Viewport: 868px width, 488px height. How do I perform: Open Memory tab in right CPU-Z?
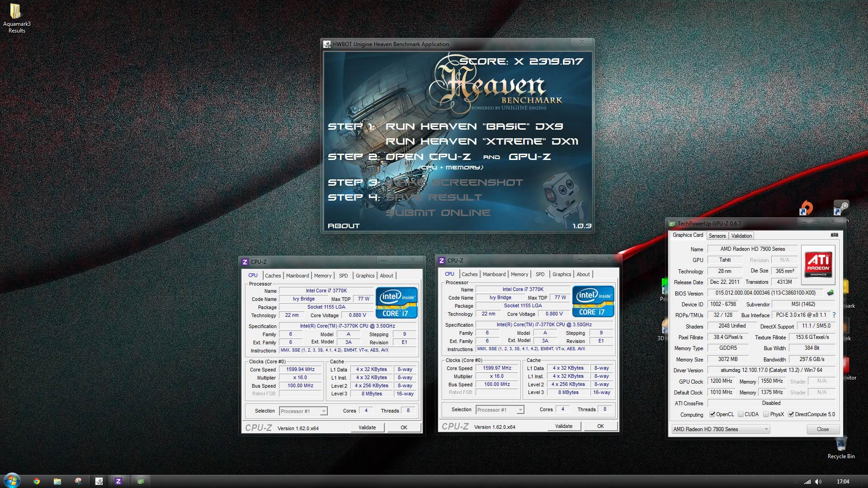(519, 274)
